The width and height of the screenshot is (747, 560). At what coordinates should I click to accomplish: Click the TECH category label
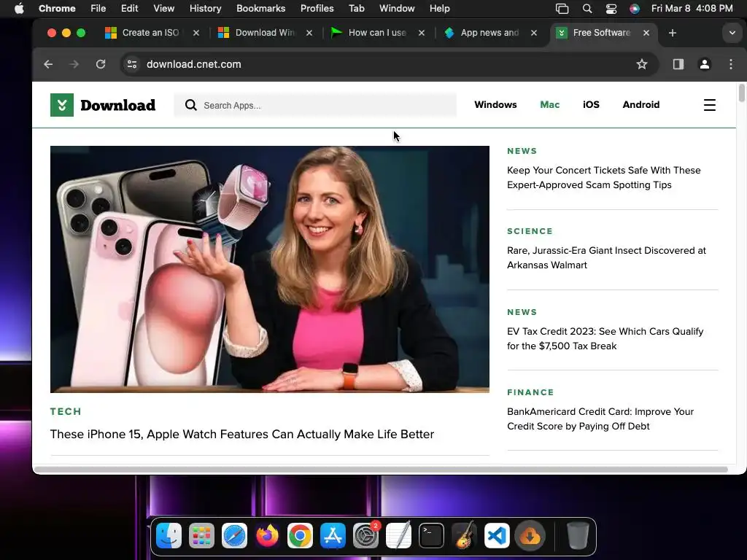[66, 411]
